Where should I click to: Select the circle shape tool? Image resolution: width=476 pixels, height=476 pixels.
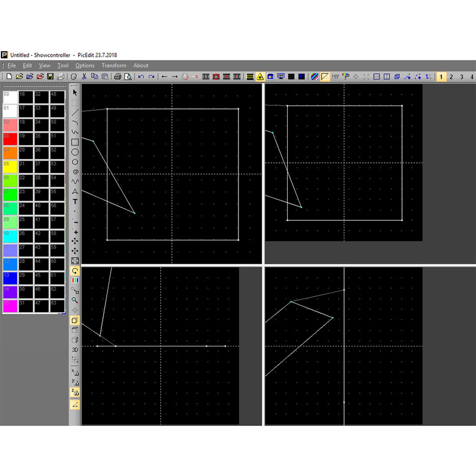pyautogui.click(x=75, y=152)
